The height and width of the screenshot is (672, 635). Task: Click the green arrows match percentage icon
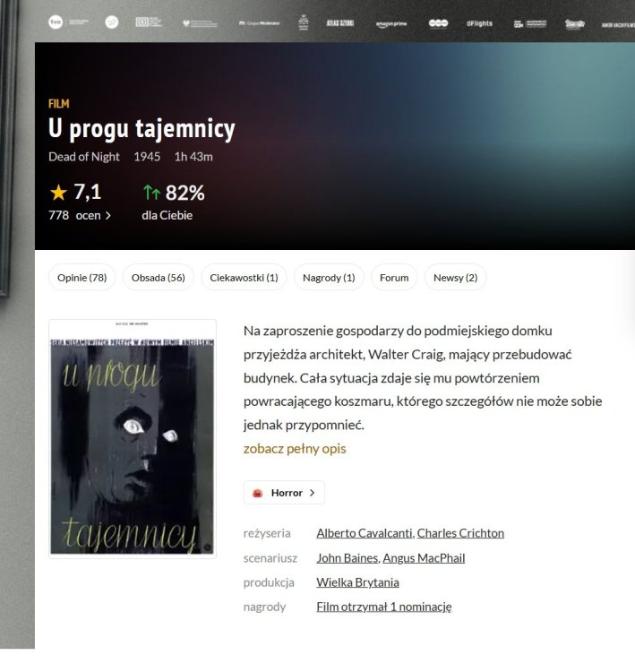[x=151, y=193]
